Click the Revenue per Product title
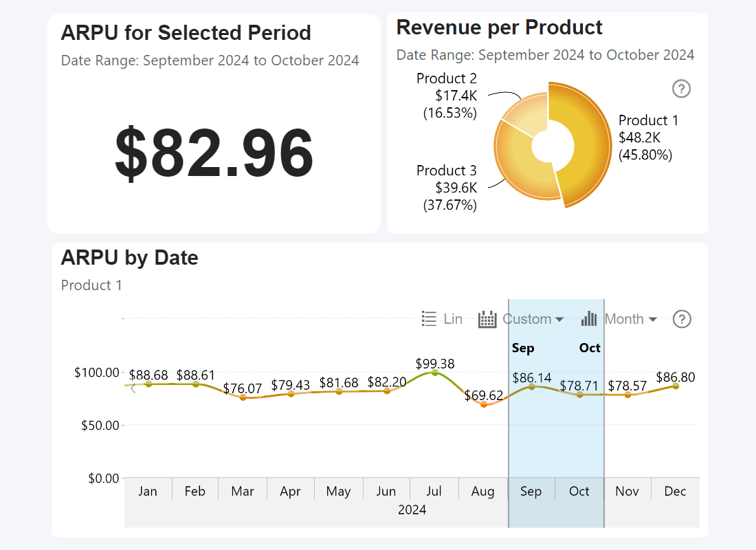 [499, 27]
